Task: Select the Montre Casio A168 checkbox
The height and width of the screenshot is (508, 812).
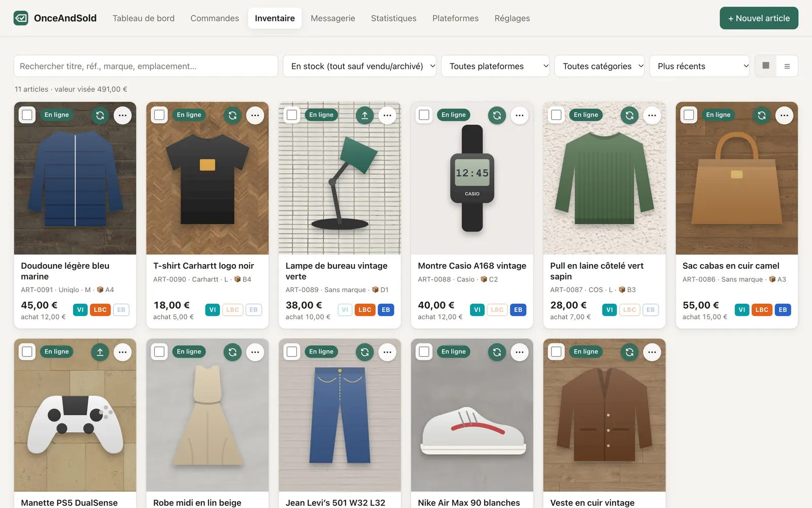Action: (x=424, y=115)
